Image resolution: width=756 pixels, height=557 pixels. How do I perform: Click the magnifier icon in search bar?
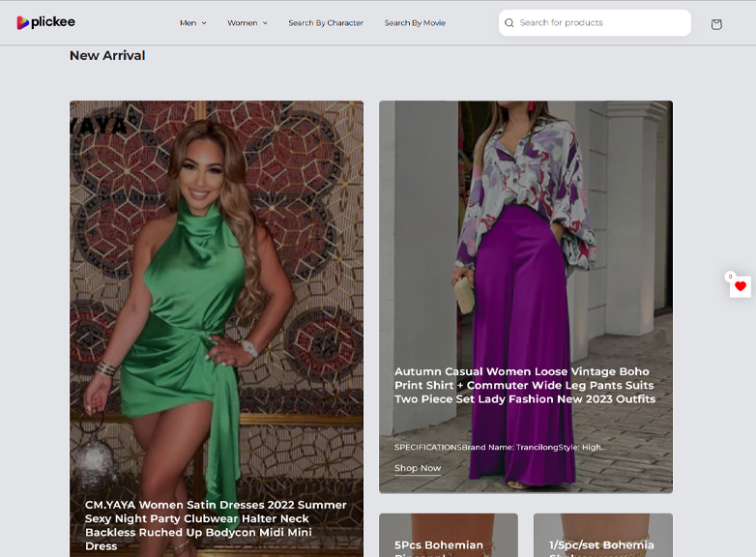[509, 23]
